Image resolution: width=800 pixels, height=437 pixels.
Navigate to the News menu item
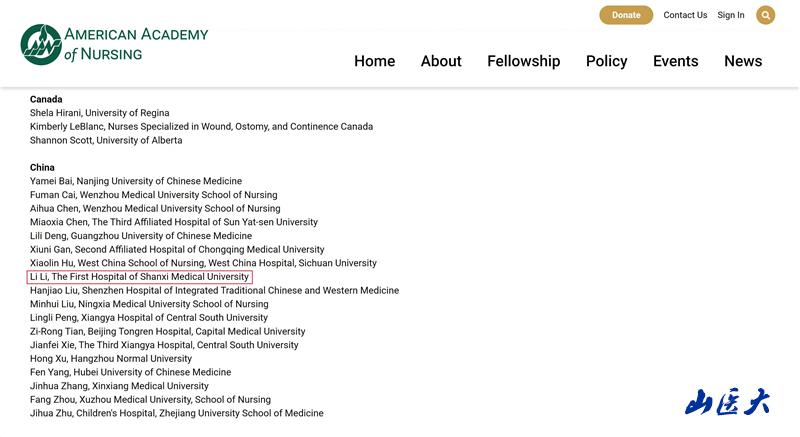[743, 61]
